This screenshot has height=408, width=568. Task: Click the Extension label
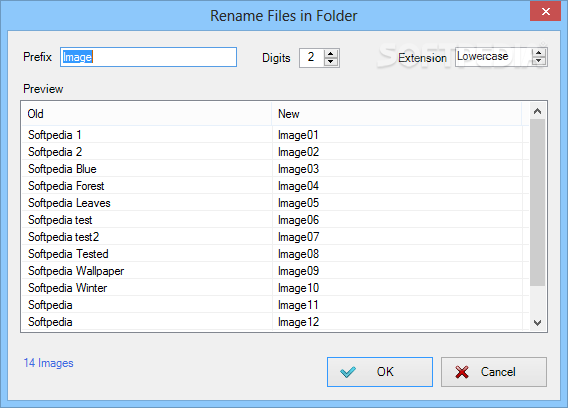coord(422,58)
